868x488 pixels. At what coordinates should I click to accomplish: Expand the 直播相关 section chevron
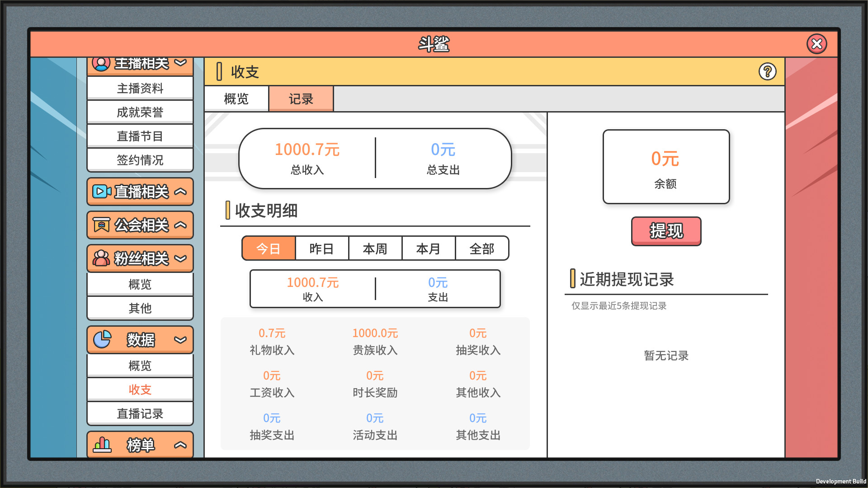180,192
